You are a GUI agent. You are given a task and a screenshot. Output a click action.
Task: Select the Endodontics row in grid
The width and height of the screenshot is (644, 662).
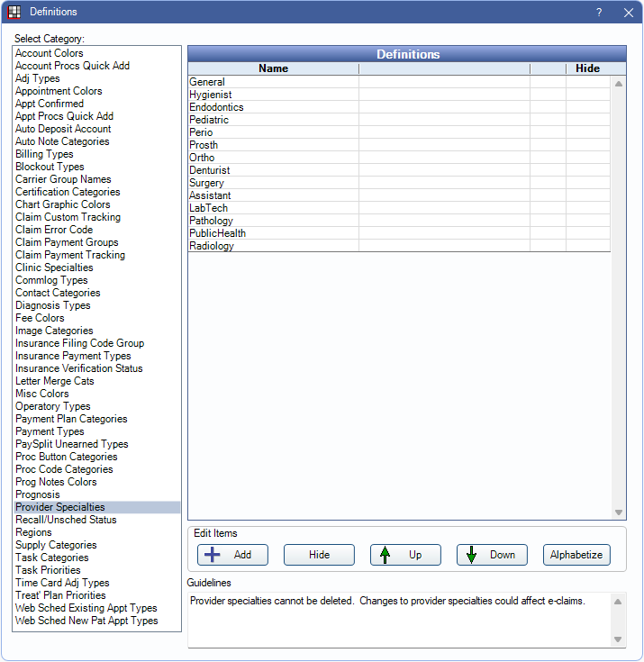click(x=215, y=107)
